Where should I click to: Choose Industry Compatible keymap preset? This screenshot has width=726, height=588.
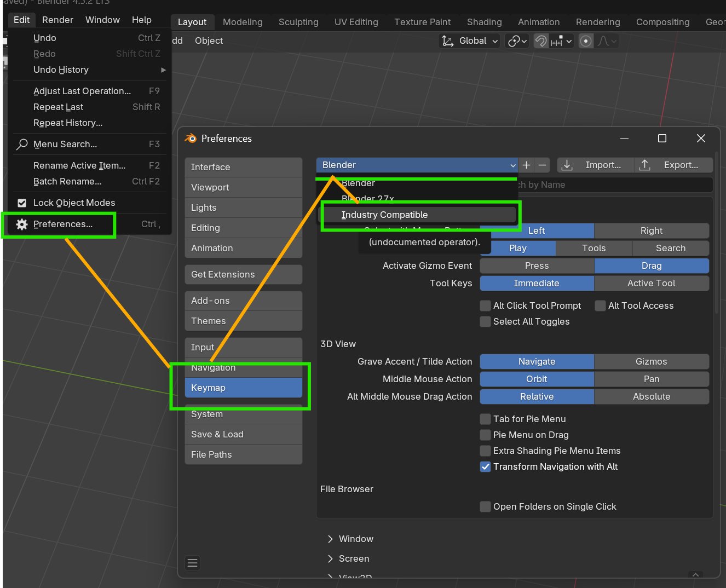click(x=418, y=215)
